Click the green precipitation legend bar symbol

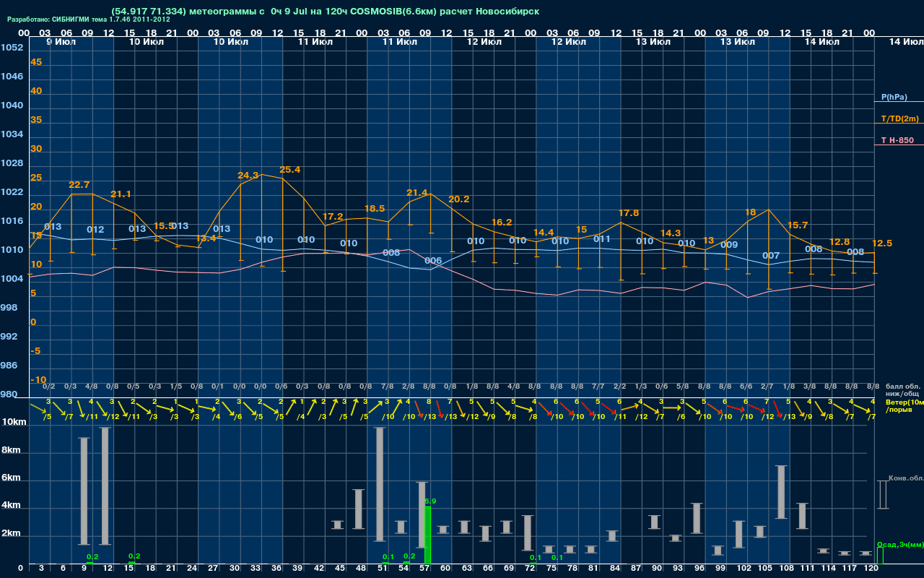pos(879,556)
